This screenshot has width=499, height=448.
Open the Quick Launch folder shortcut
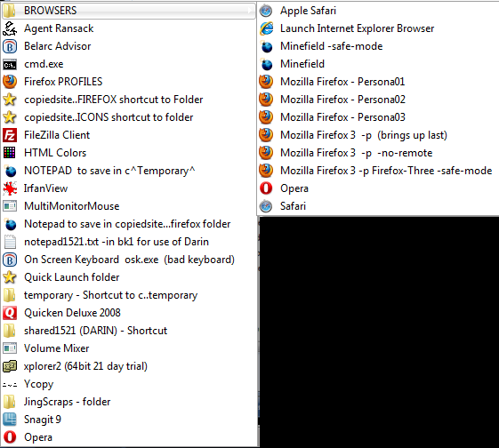click(x=129, y=277)
